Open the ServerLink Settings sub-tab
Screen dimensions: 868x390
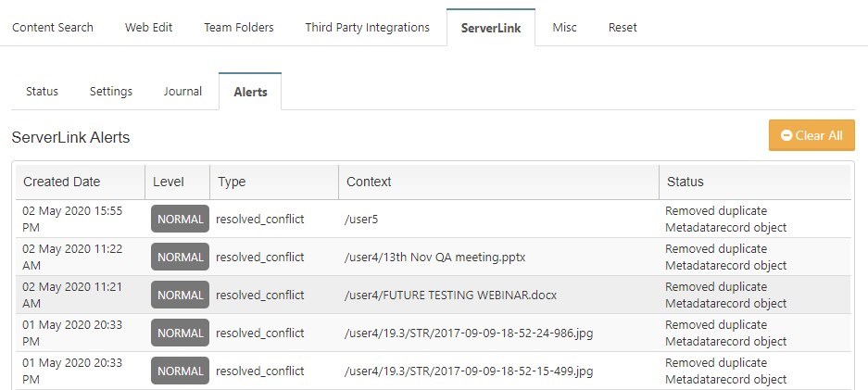pos(111,92)
